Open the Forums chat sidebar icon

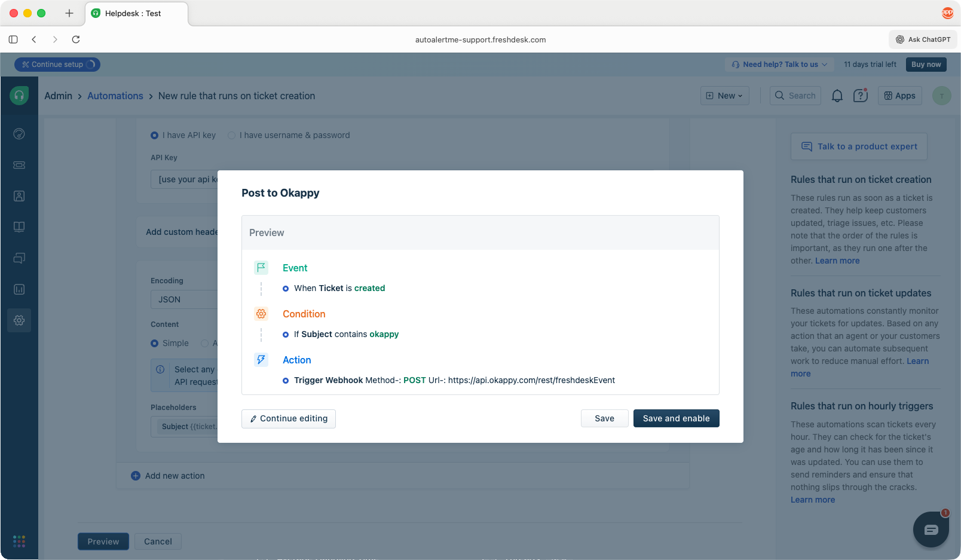[x=19, y=258]
